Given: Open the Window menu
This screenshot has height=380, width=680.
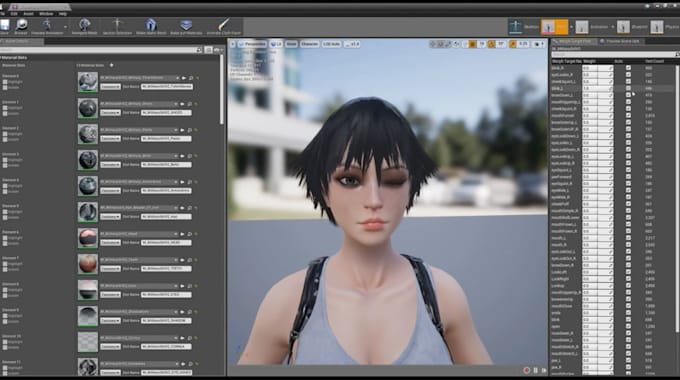Looking at the screenshot, I should click(46, 14).
